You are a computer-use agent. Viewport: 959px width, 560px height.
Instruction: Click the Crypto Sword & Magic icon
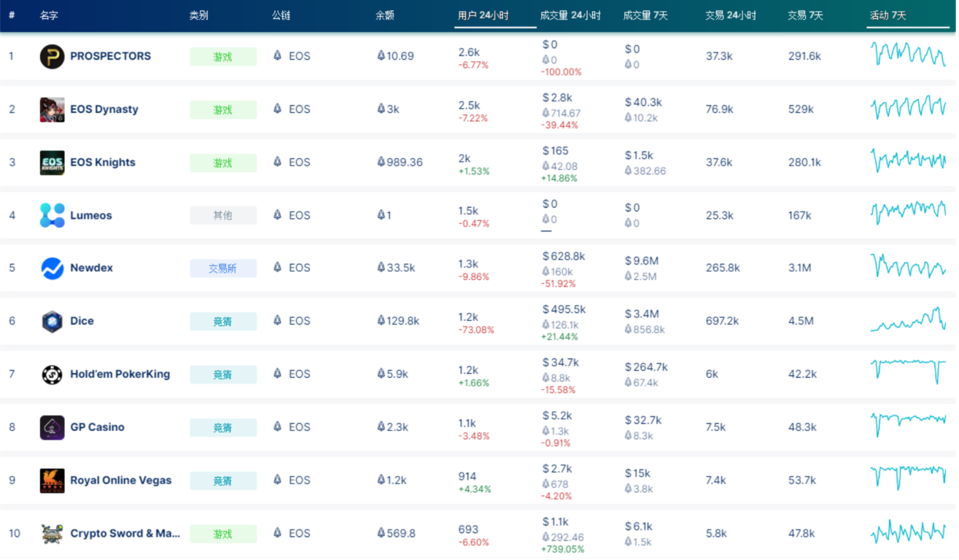click(52, 534)
